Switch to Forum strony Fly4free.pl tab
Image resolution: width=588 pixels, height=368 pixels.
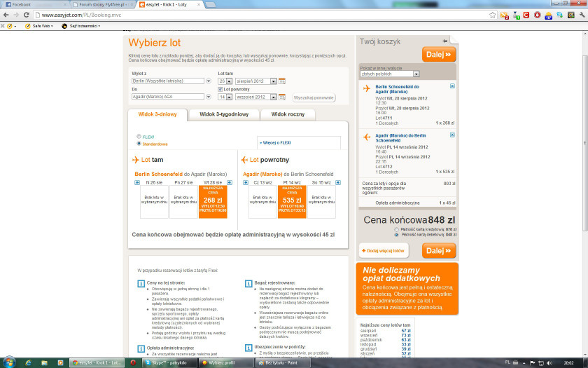[x=102, y=4]
